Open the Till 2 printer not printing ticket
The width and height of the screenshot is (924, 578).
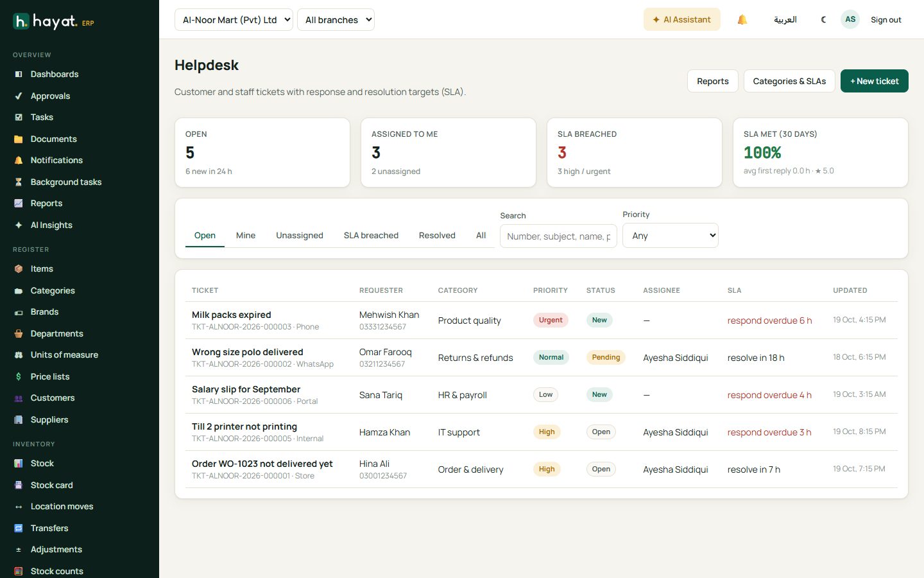pos(244,426)
